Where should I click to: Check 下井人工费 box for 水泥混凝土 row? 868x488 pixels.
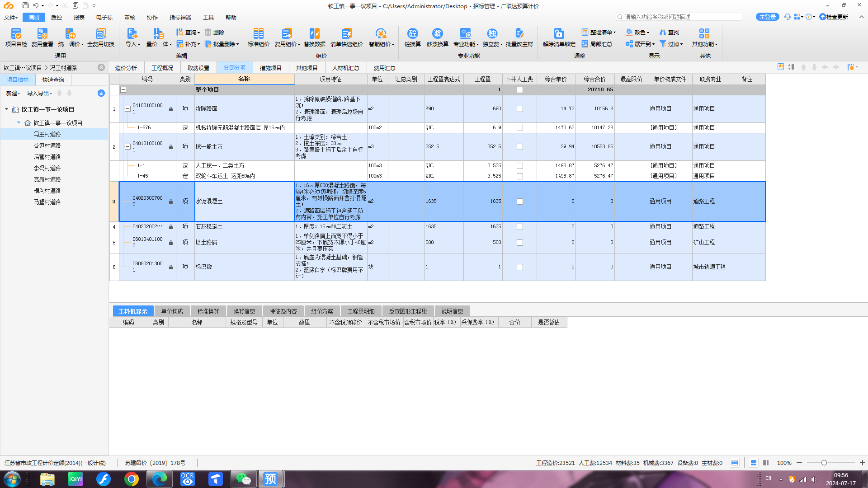tap(520, 202)
